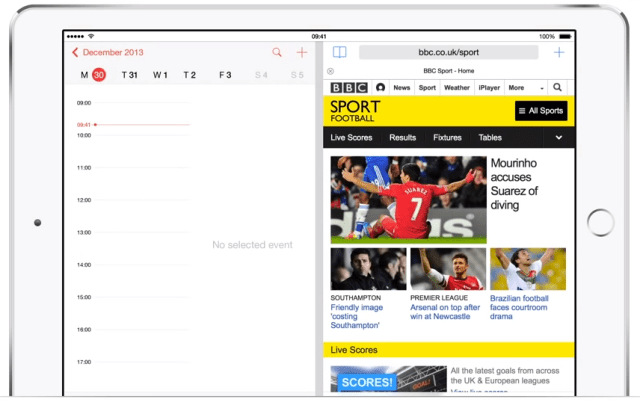
Task: Tap the battery icon in status bar
Action: (565, 36)
